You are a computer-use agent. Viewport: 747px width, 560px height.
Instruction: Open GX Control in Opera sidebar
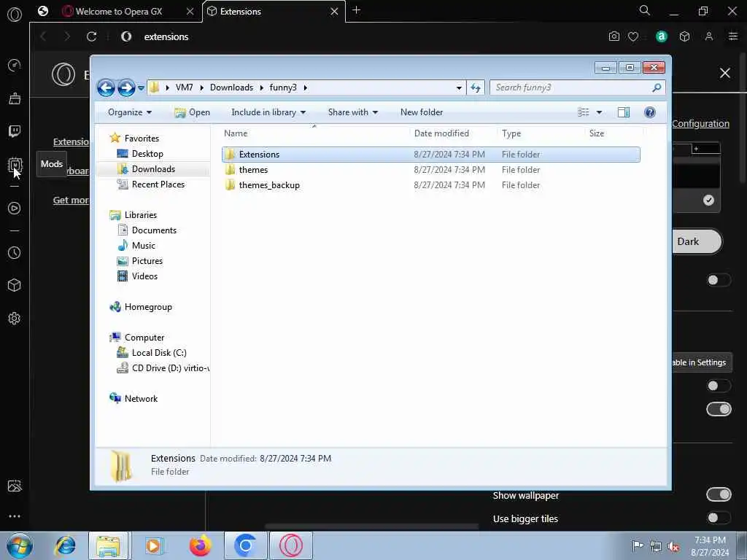click(x=15, y=65)
